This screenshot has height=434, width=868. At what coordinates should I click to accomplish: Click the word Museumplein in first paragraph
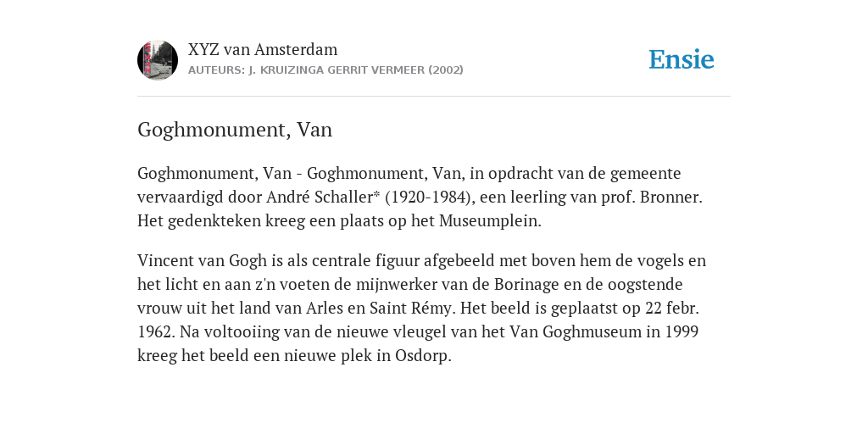point(490,221)
